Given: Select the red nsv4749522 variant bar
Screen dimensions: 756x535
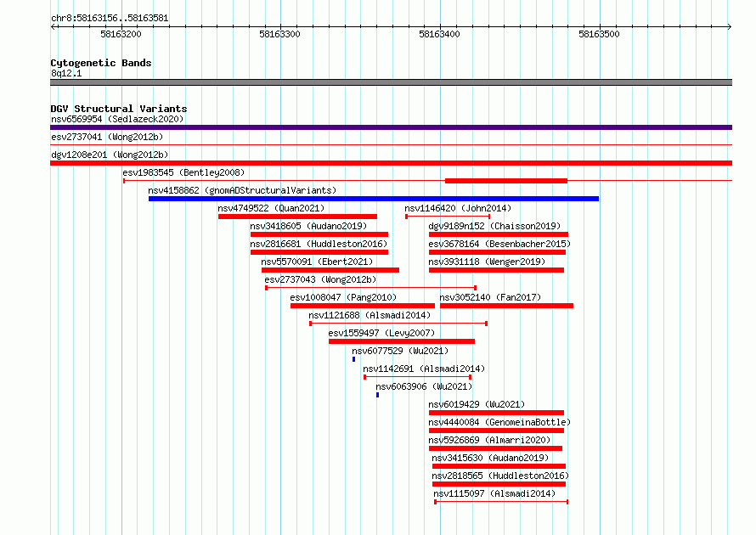Looking at the screenshot, I should pos(297,217).
